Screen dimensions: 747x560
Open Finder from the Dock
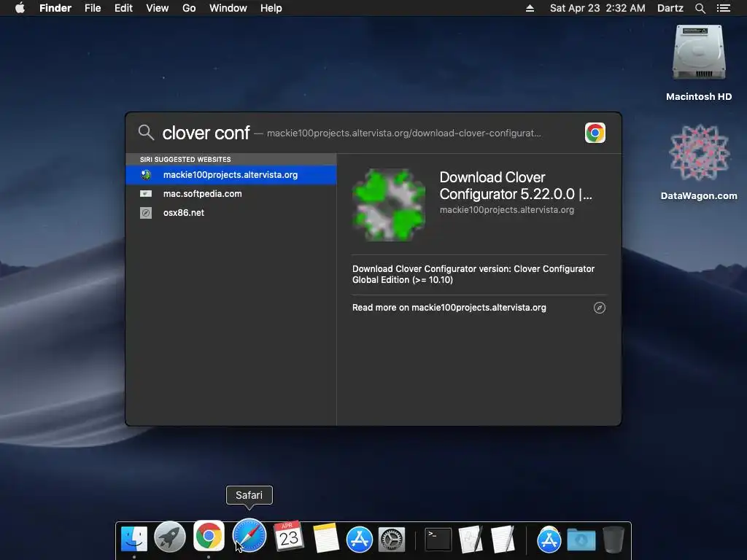[x=134, y=539]
